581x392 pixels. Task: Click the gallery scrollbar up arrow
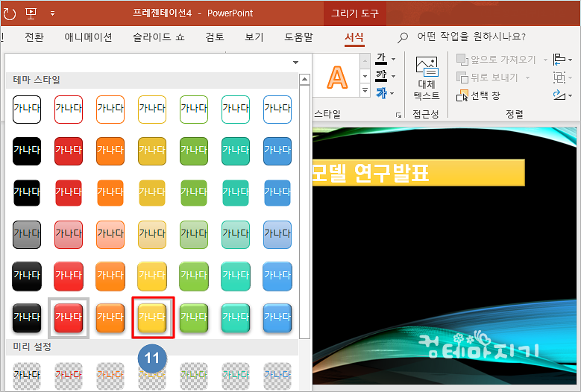(x=304, y=79)
